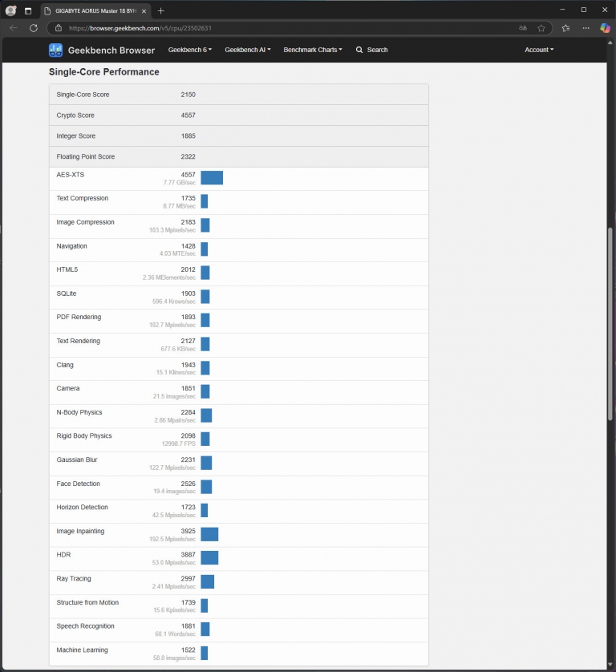The image size is (616, 672).
Task: Click the 12998.7 FPS value
Action: pyautogui.click(x=178, y=444)
